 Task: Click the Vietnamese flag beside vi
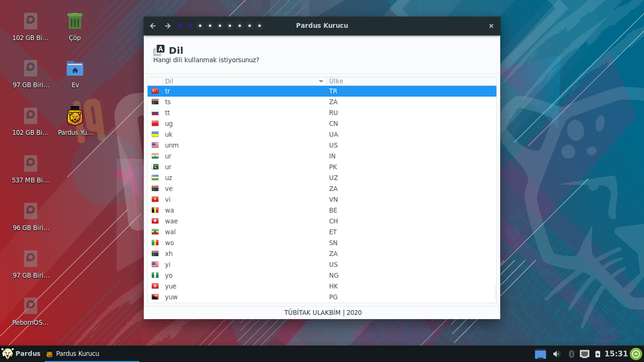[155, 199]
